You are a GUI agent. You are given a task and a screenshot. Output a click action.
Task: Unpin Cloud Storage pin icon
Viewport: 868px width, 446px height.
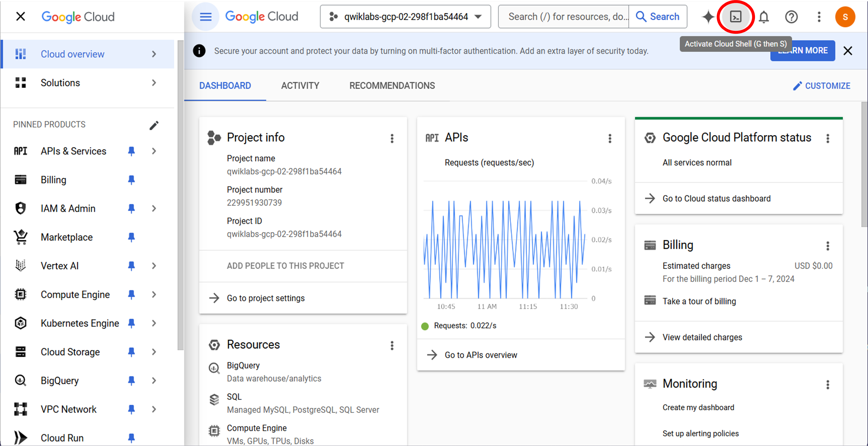coord(132,352)
